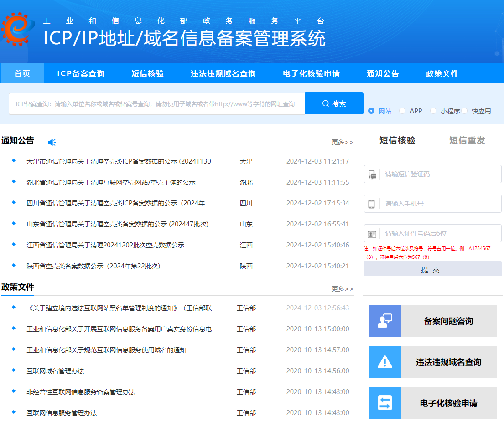
Task: Click the 提交 submit button
Action: click(x=433, y=269)
